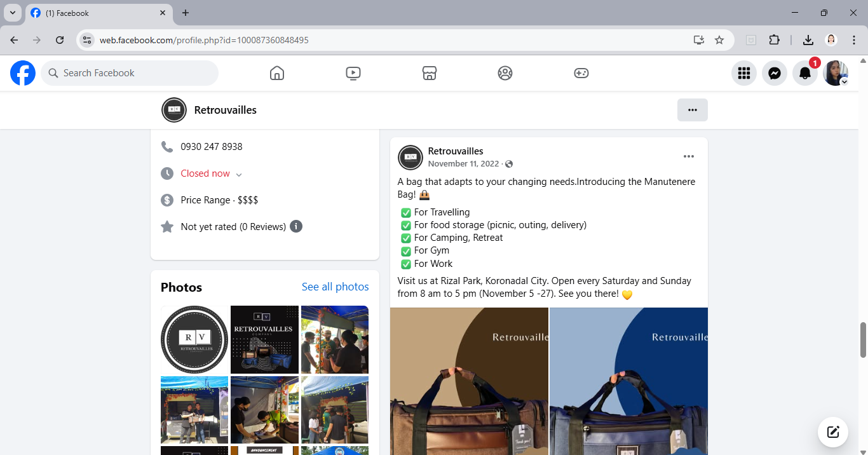Open the RV circular logo photo
The height and width of the screenshot is (455, 868).
[194, 339]
